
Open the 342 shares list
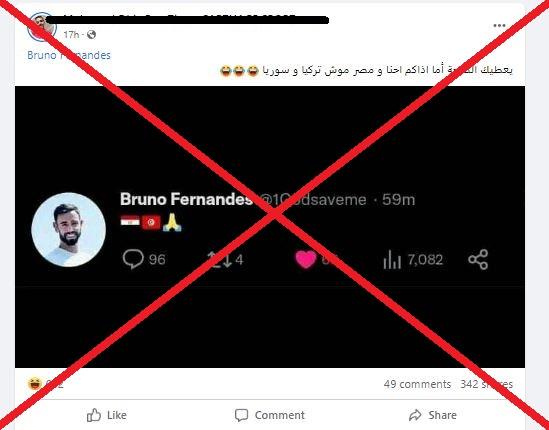(x=486, y=384)
